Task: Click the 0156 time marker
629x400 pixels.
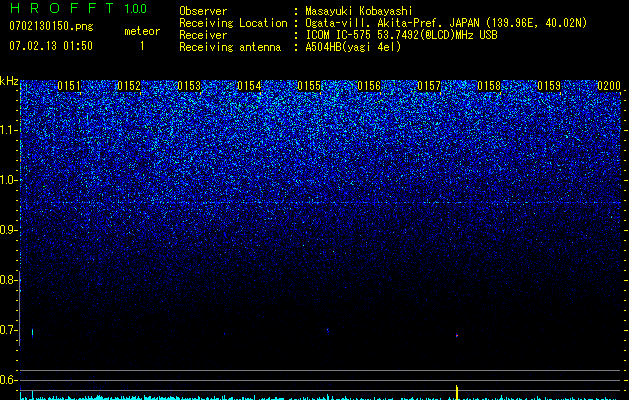Action: coord(369,86)
